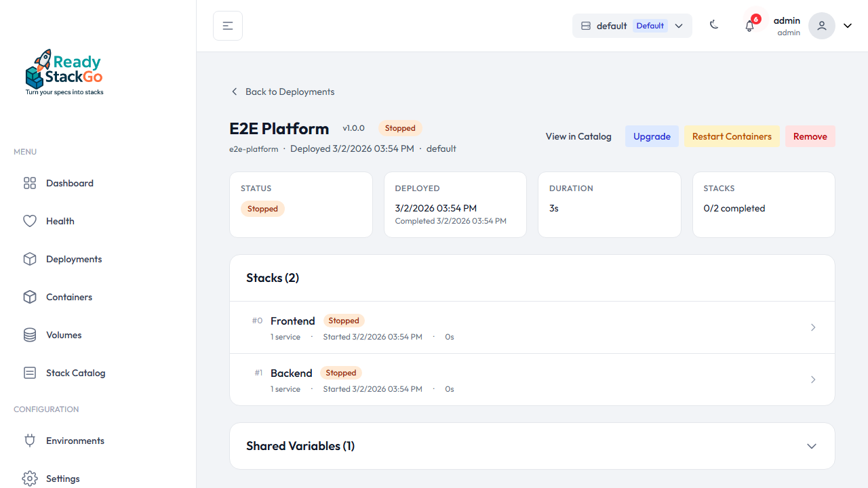Image resolution: width=868 pixels, height=488 pixels.
Task: Open the admin user avatar icon
Action: pos(821,25)
